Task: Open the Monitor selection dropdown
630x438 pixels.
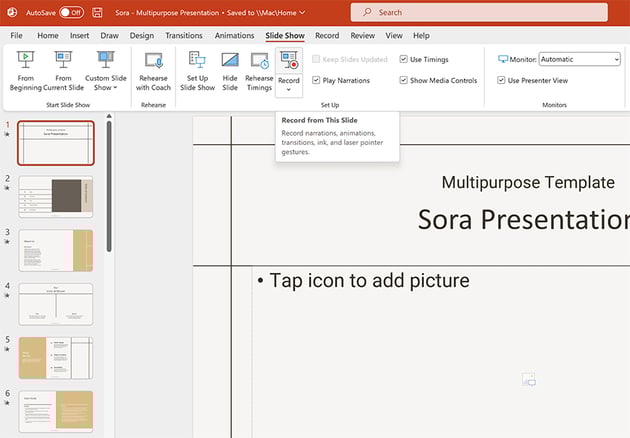Action: coord(579,60)
